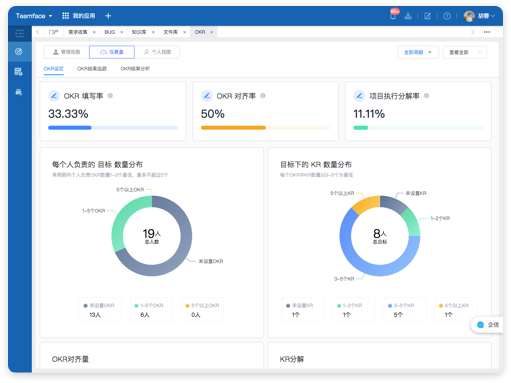Click the gray 未设置OKR donut segment

[182, 253]
